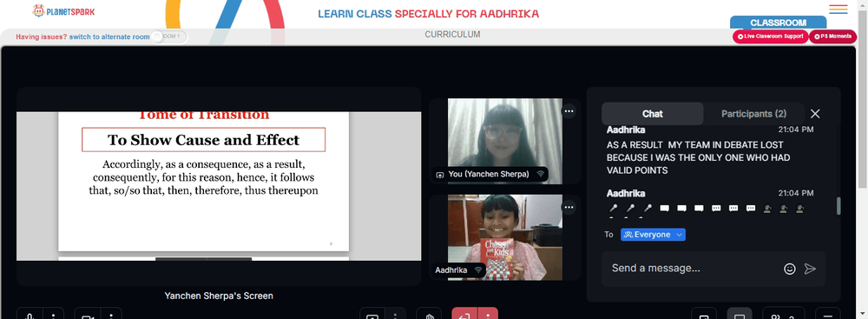Viewport: 868px width, 319px height.
Task: Open the CURRICULUM tab
Action: pyautogui.click(x=452, y=35)
